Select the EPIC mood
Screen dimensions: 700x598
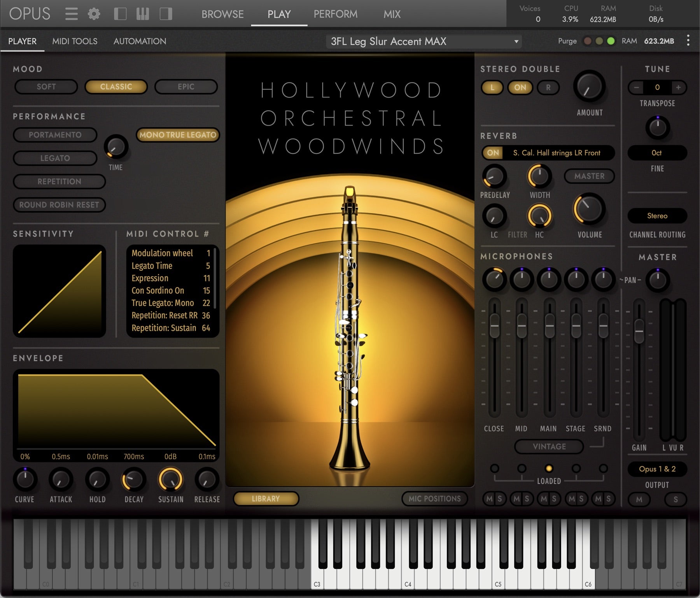pyautogui.click(x=186, y=87)
